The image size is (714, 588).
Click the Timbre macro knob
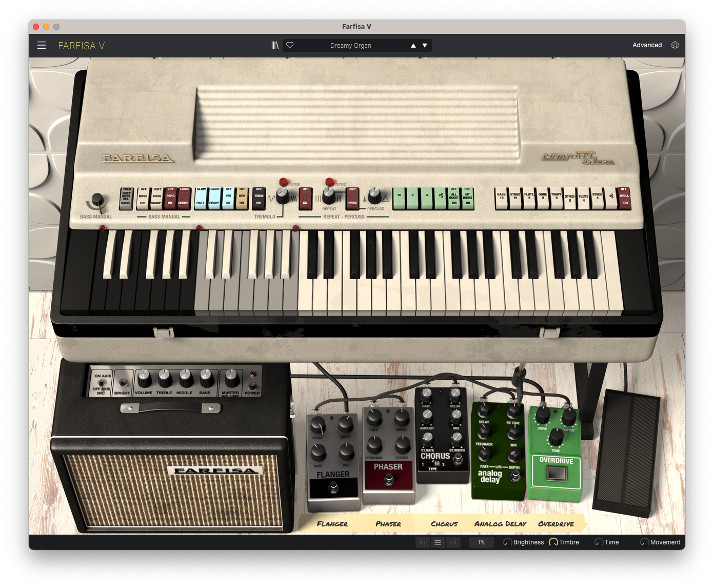tap(553, 542)
